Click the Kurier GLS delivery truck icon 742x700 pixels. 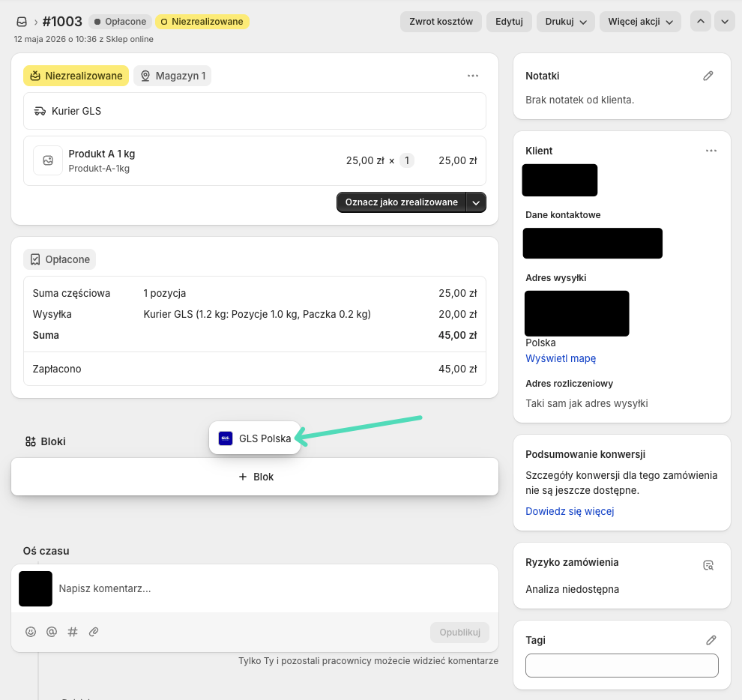point(40,111)
